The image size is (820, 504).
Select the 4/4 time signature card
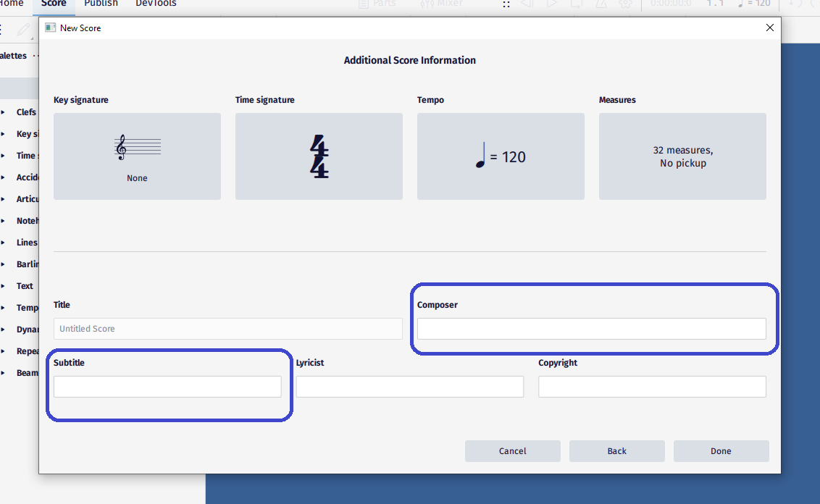tap(319, 156)
